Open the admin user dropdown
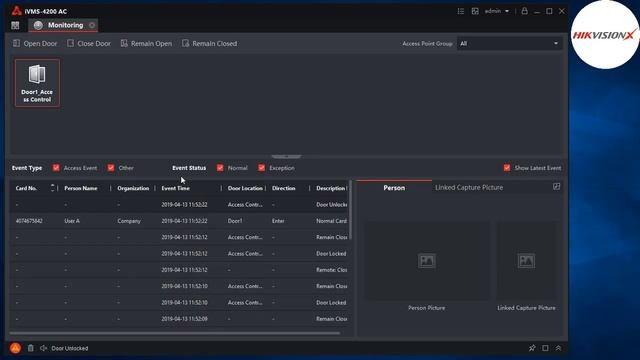This screenshot has width=640, height=360. point(497,11)
